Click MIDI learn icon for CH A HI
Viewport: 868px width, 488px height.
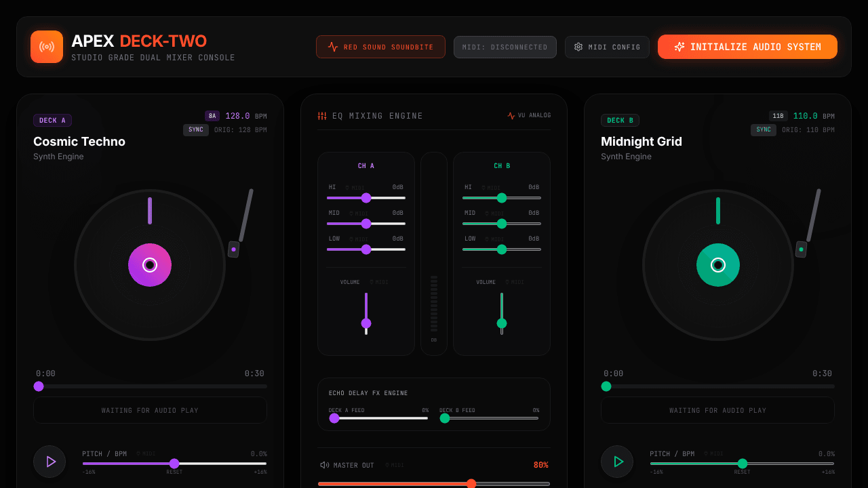click(355, 188)
